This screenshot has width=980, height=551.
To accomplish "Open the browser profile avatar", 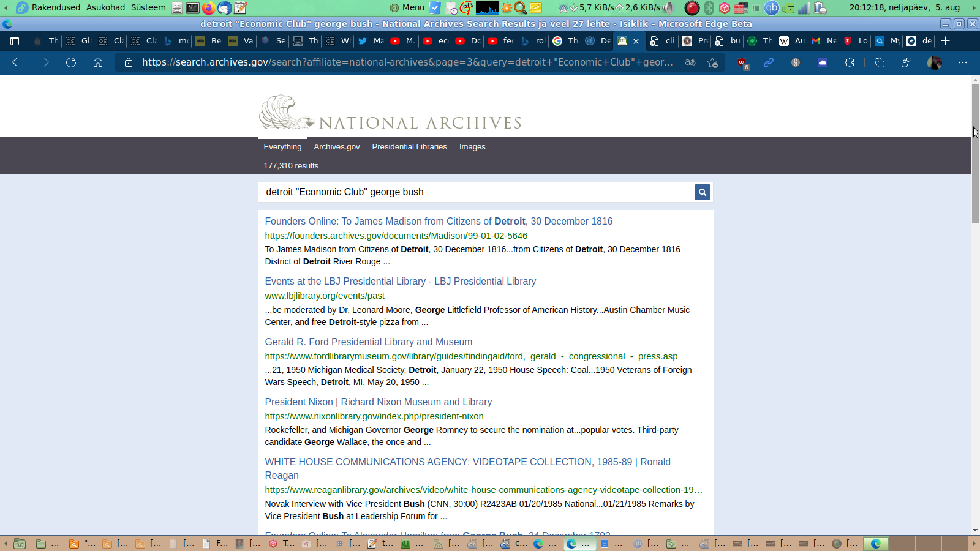I will click(935, 62).
